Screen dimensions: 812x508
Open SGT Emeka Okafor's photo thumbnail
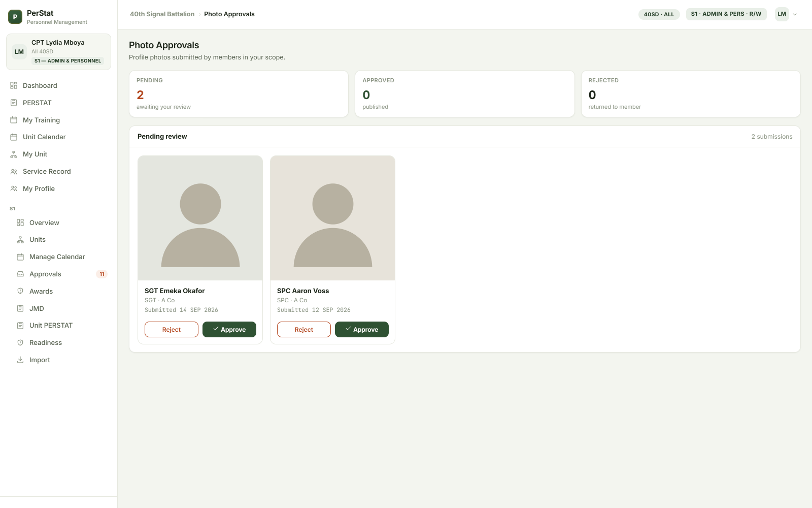(x=200, y=218)
